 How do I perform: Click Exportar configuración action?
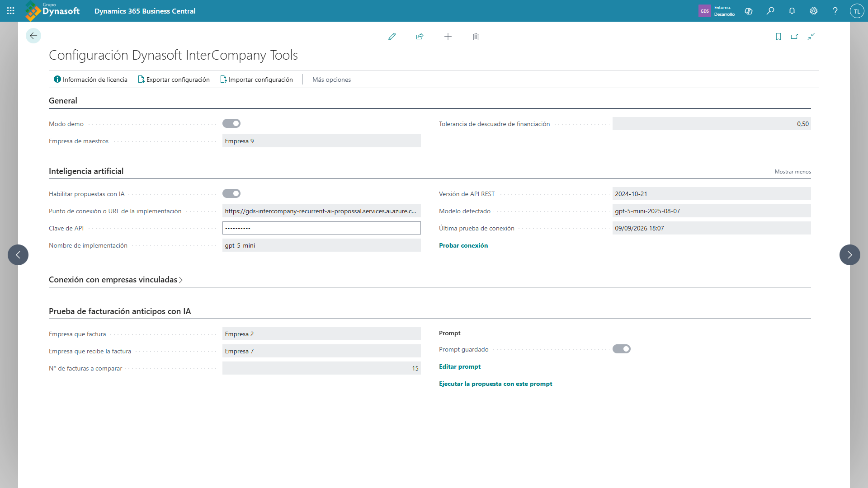[x=174, y=80]
